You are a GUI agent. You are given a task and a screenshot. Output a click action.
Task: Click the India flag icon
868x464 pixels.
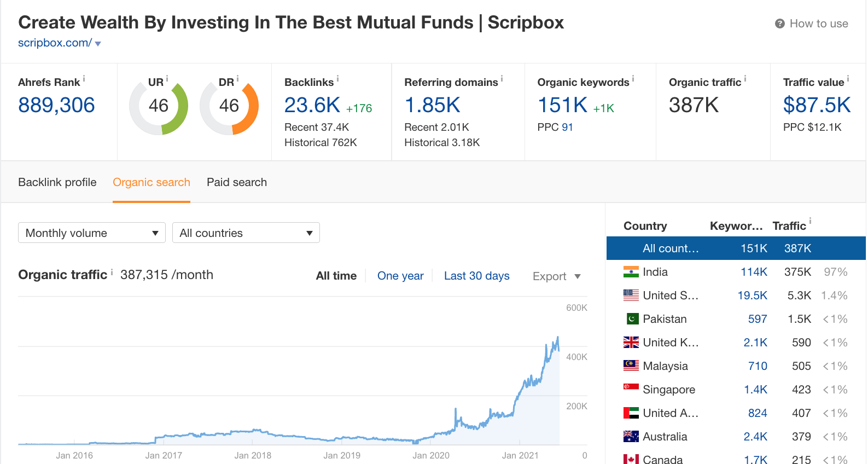click(x=631, y=272)
